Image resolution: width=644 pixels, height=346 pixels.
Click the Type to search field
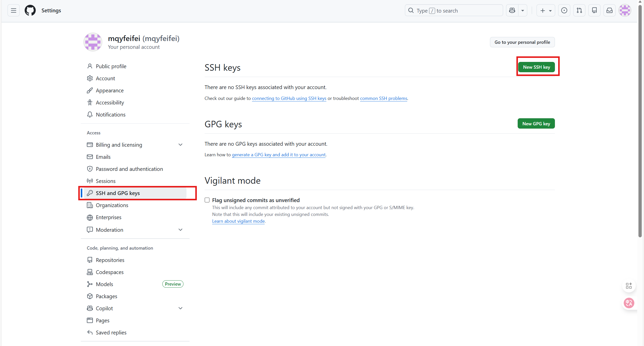click(x=453, y=11)
